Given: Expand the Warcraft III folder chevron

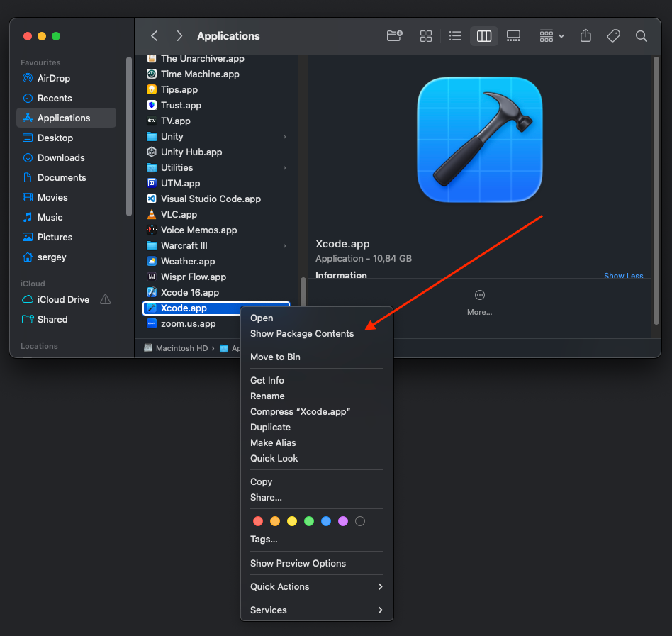Looking at the screenshot, I should coord(284,246).
